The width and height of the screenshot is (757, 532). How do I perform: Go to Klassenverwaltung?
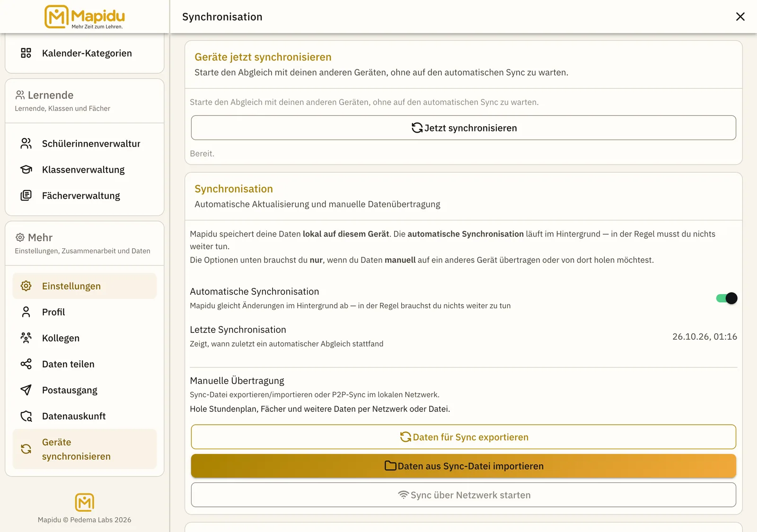pyautogui.click(x=85, y=169)
